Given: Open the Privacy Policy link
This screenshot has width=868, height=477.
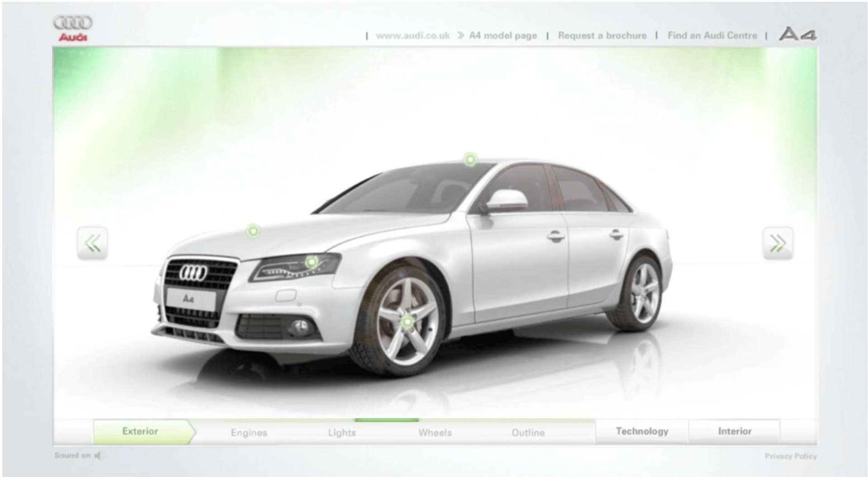Looking at the screenshot, I should pos(791,456).
